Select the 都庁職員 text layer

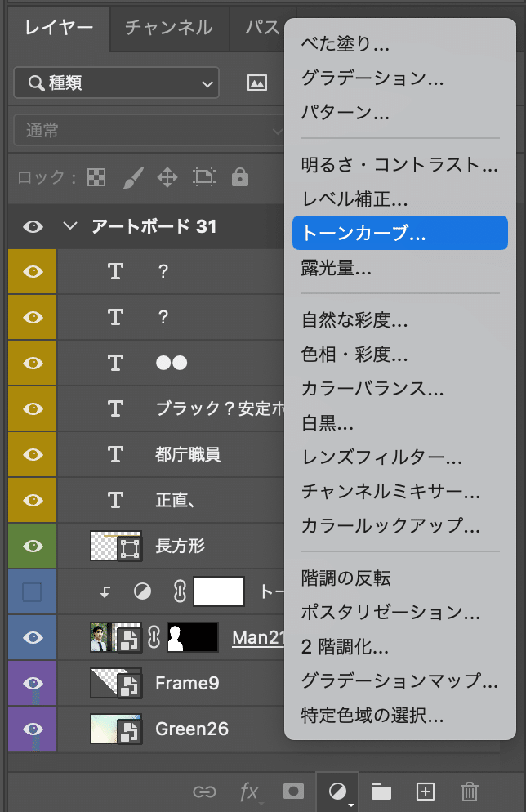point(188,454)
